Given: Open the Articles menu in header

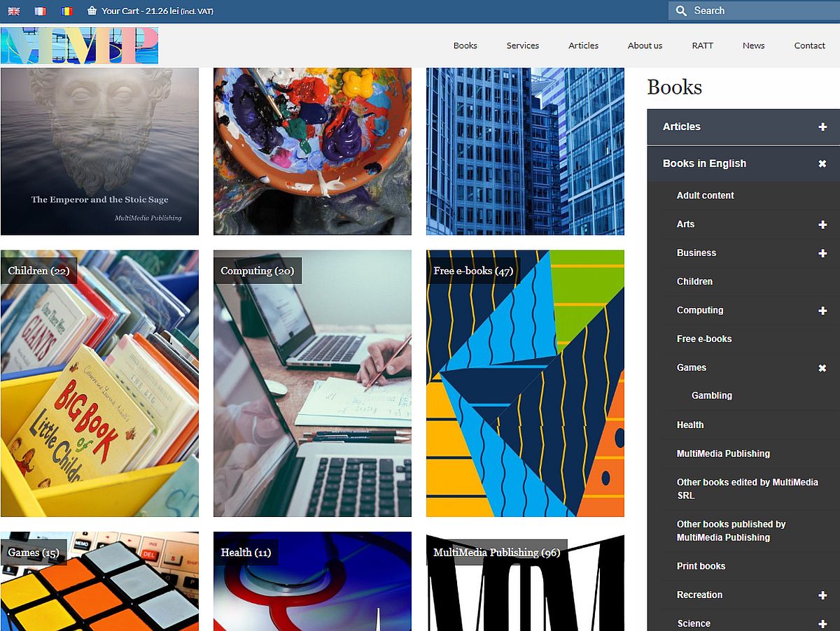Looking at the screenshot, I should click(583, 45).
